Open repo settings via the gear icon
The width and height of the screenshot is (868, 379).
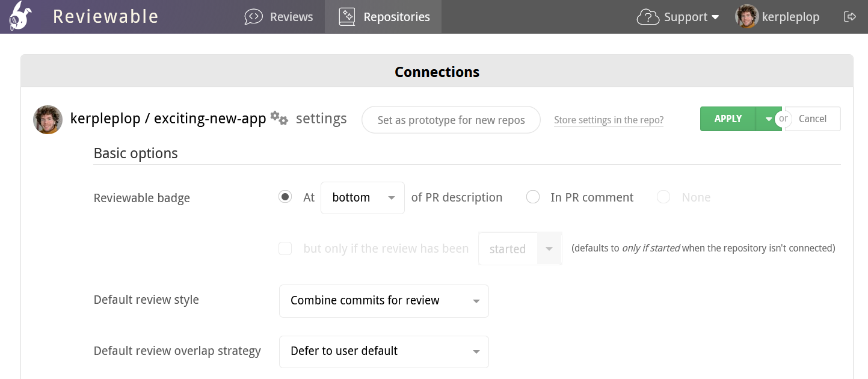[x=279, y=119]
